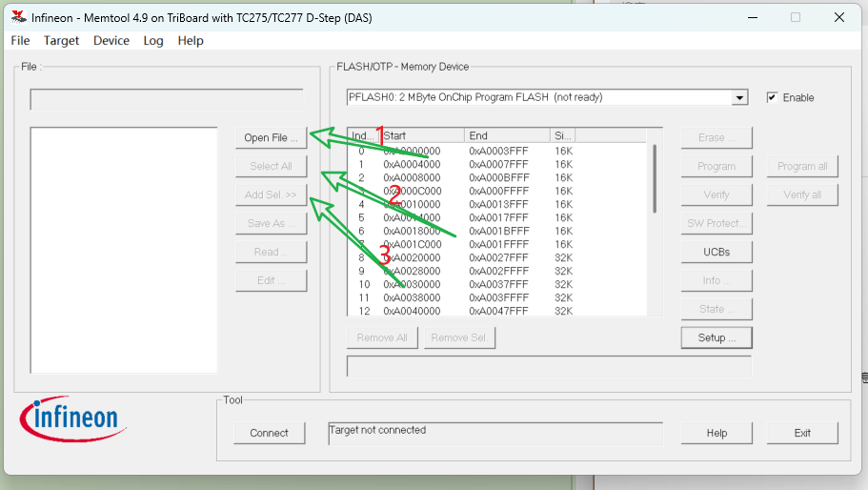This screenshot has width=868, height=490.
Task: Open the Device menu
Action: pyautogui.click(x=111, y=40)
